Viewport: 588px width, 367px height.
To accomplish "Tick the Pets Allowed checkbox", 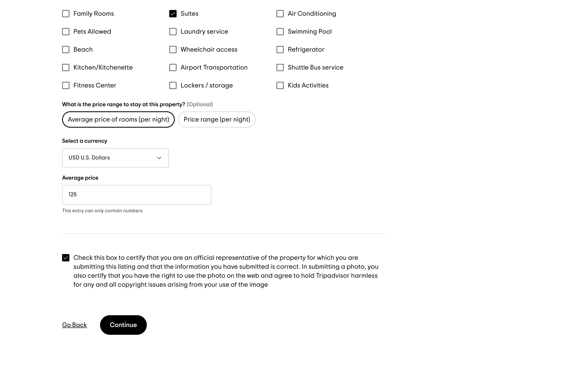I will (x=66, y=32).
